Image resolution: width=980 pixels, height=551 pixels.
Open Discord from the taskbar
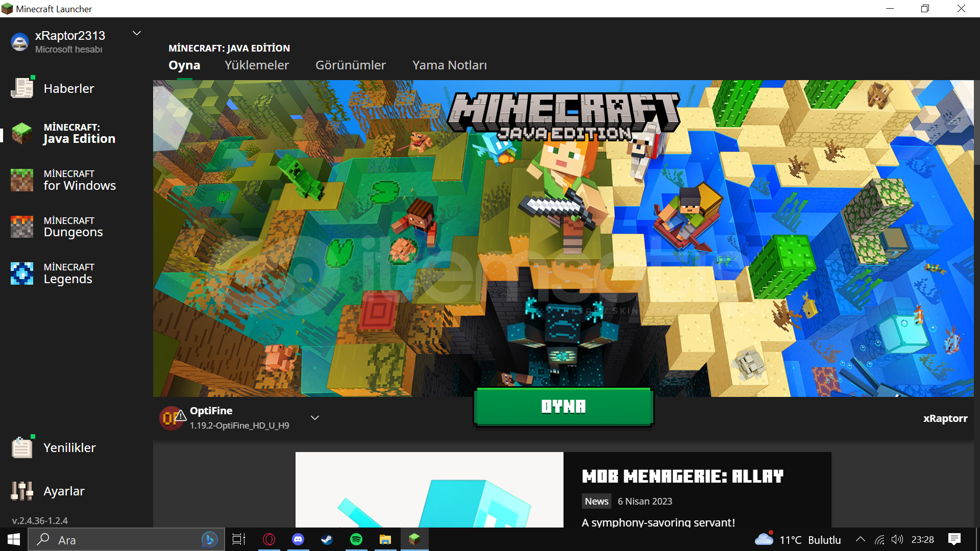pyautogui.click(x=298, y=539)
